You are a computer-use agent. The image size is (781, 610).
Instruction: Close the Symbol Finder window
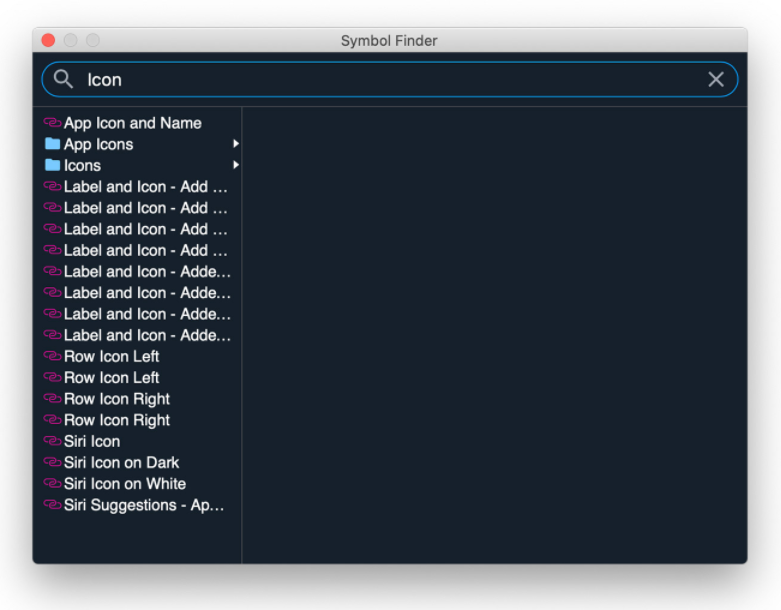(x=48, y=40)
